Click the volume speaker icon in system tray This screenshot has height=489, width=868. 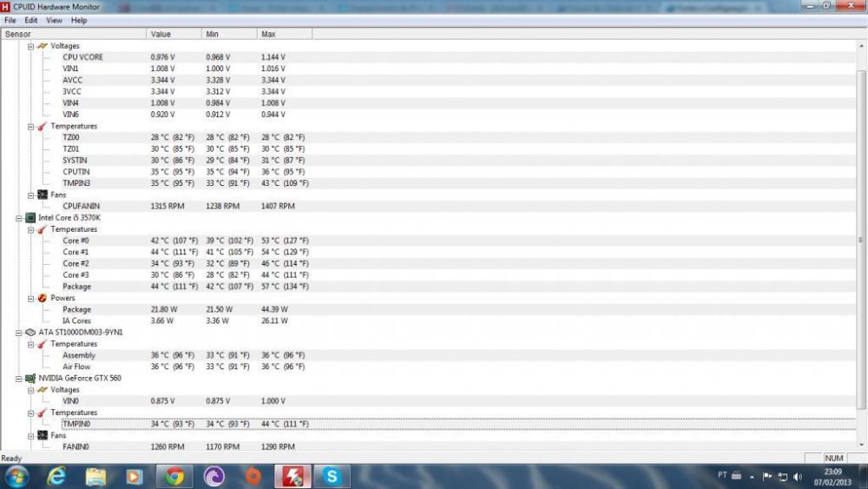pos(797,476)
